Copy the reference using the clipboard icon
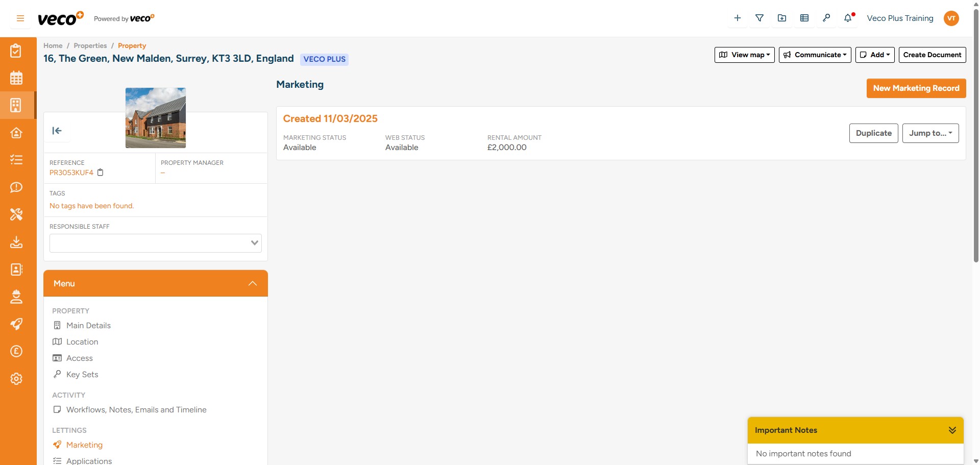The height and width of the screenshot is (465, 980). click(100, 173)
